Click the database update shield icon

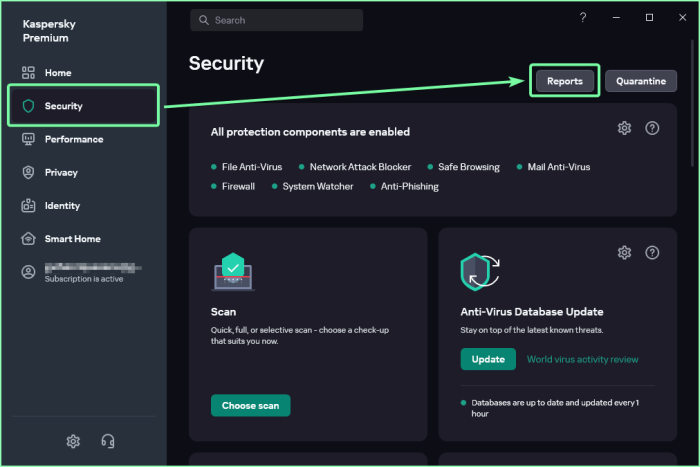coord(480,271)
